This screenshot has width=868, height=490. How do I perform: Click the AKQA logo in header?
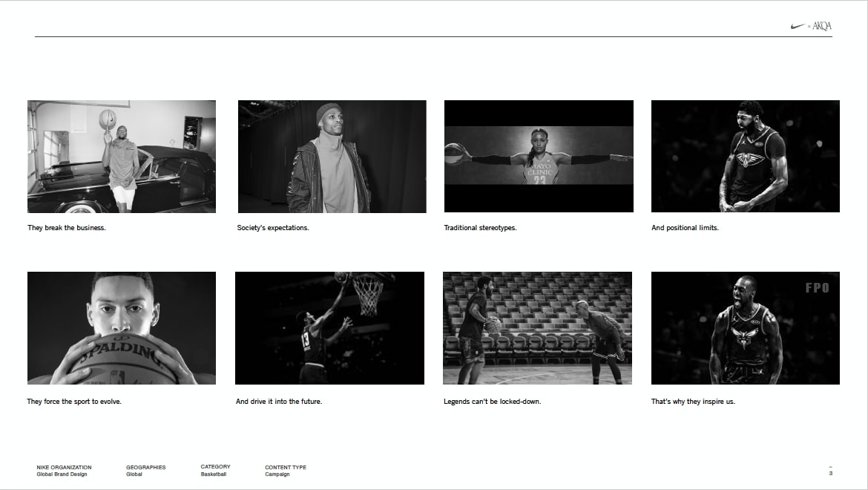coord(821,26)
